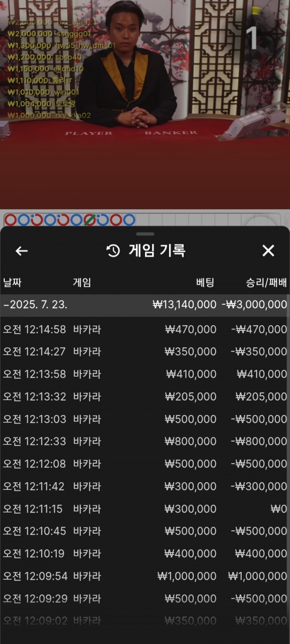Open the 오전 12:10:19 game record

pos(145,554)
